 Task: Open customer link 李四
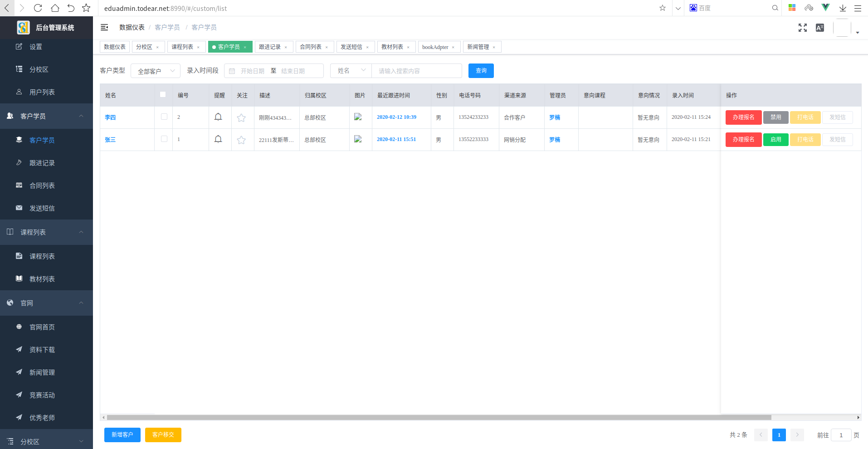110,117
